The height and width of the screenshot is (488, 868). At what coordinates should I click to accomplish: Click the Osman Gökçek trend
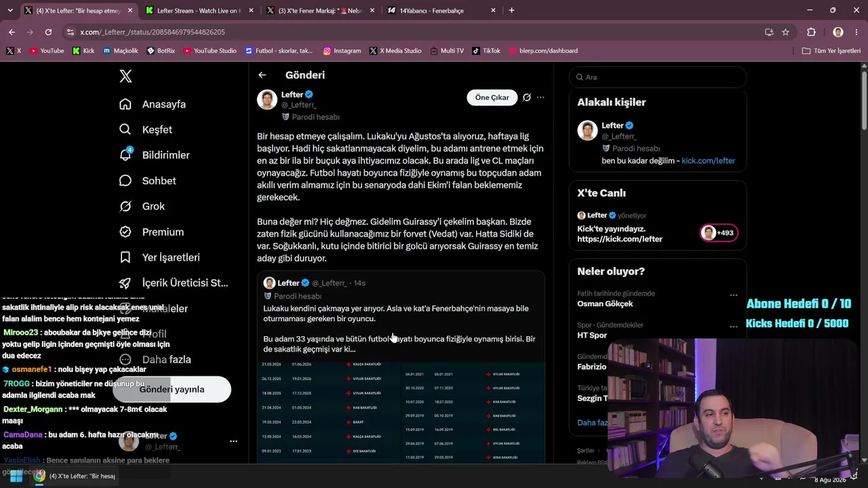click(x=605, y=304)
